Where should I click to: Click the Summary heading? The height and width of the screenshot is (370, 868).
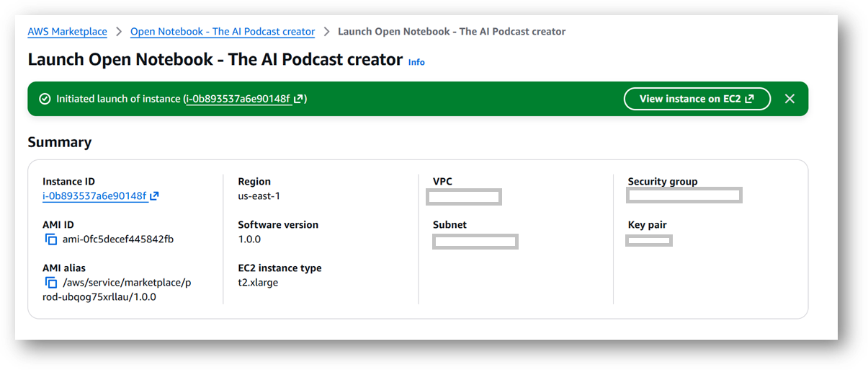tap(60, 142)
